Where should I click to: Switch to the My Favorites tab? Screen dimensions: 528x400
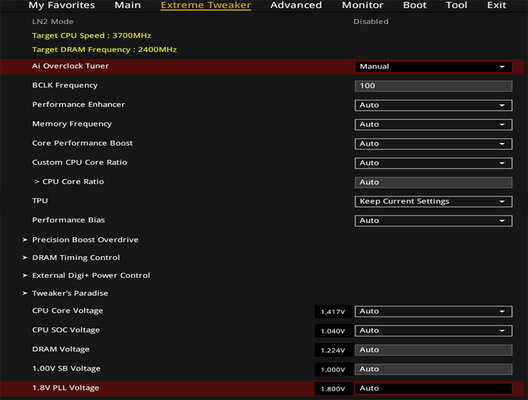(x=62, y=5)
